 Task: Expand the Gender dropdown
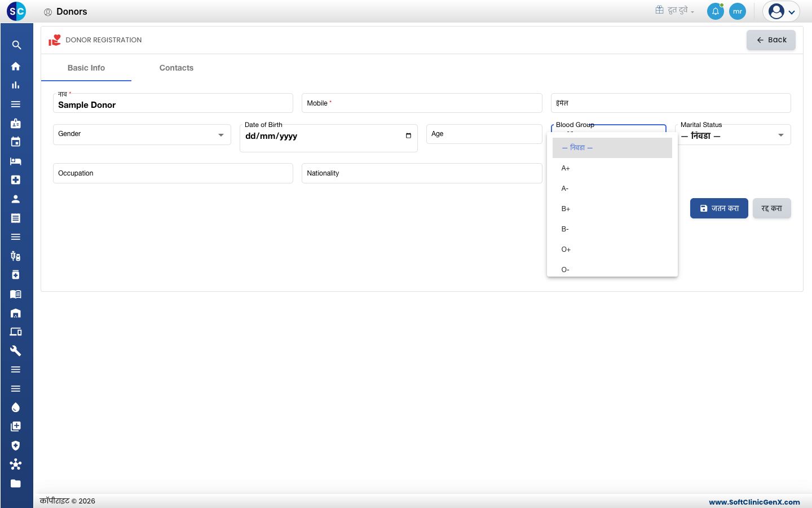[142, 134]
